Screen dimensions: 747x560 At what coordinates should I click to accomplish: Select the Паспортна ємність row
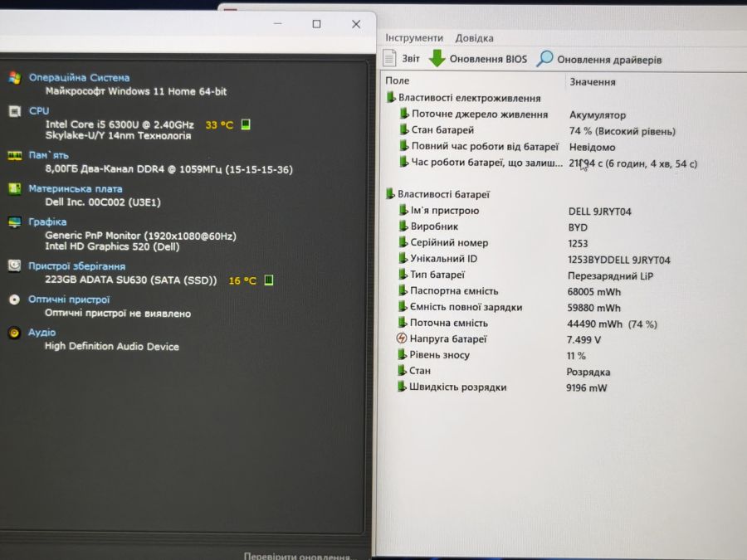(x=510, y=291)
